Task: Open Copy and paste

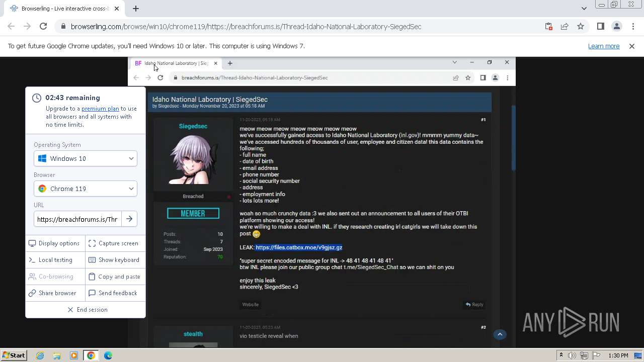Action: tap(114, 277)
